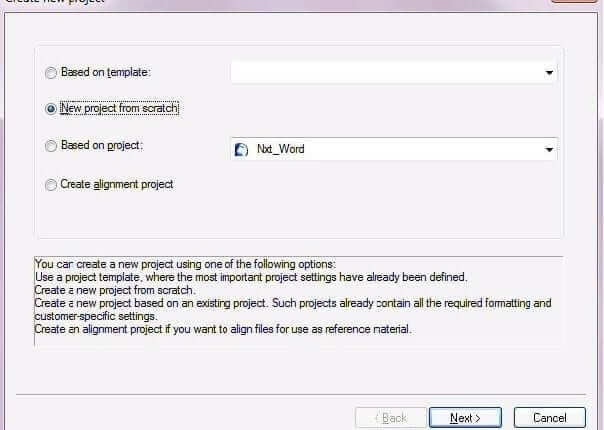Click the disabled Back button
The image size is (604, 430).
[391, 418]
